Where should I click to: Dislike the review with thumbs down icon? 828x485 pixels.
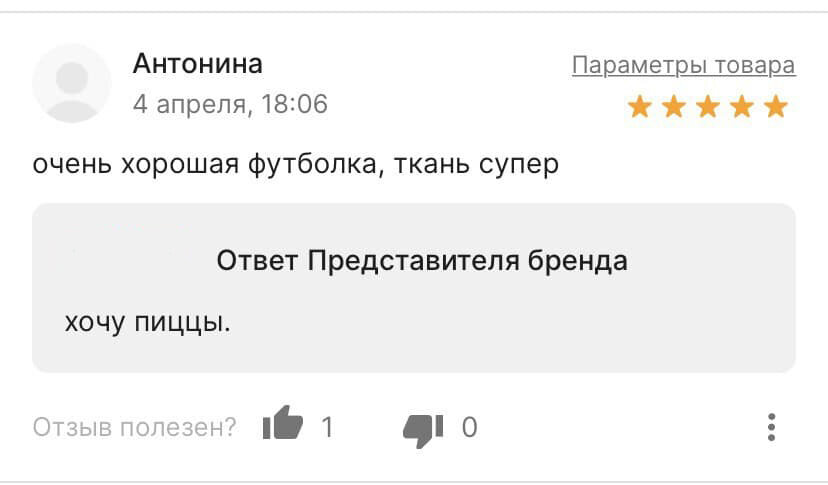pyautogui.click(x=423, y=431)
